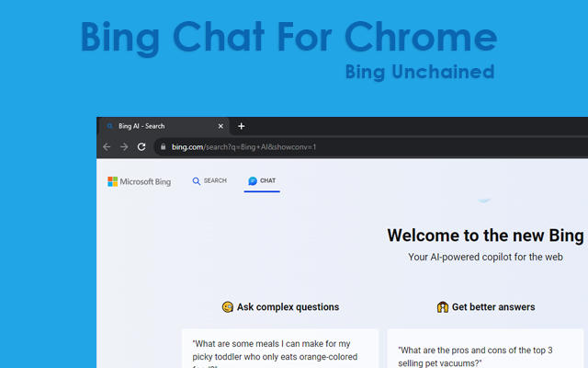Click the blue chat bubble icon
The height and width of the screenshot is (368, 588).
pyautogui.click(x=253, y=181)
